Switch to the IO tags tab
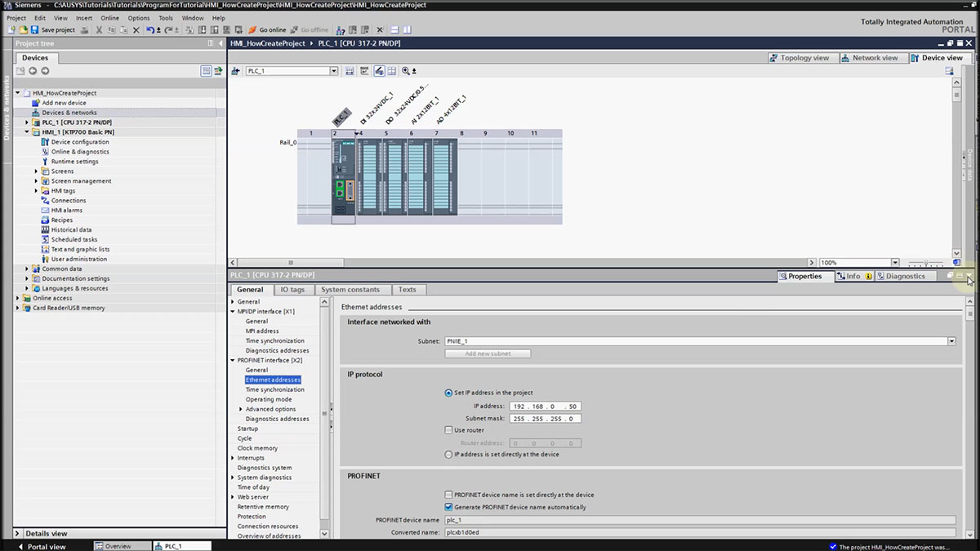980x551 pixels. click(292, 290)
